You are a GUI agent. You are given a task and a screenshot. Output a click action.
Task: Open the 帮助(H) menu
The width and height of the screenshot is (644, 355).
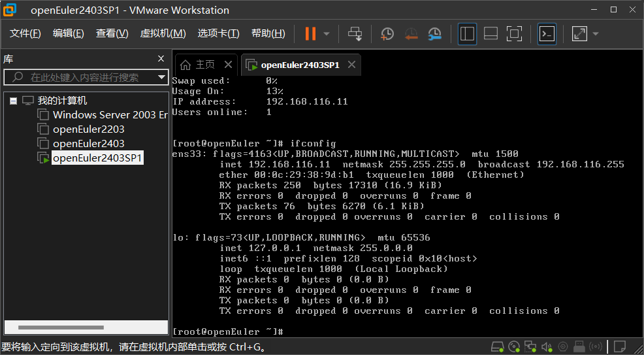coord(268,33)
